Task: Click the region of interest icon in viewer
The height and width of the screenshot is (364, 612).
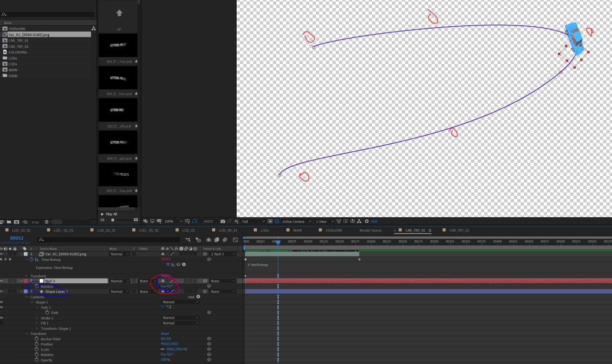Action: tap(270, 221)
